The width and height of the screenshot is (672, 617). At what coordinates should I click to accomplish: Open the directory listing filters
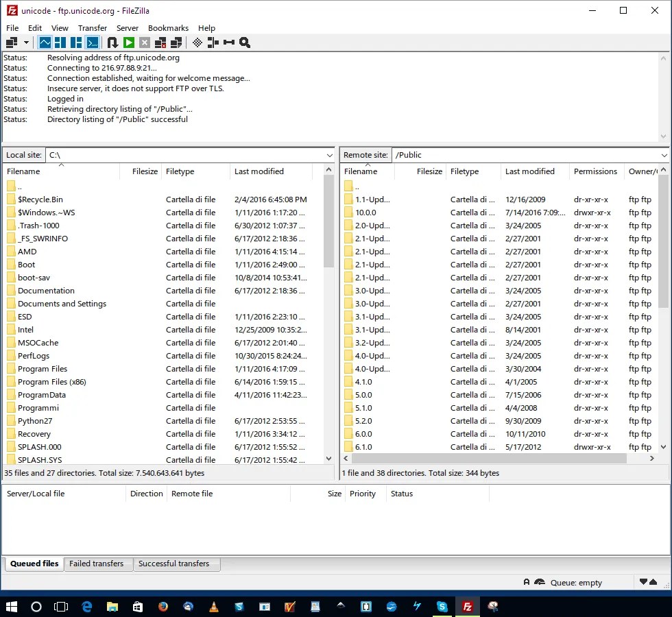click(197, 43)
